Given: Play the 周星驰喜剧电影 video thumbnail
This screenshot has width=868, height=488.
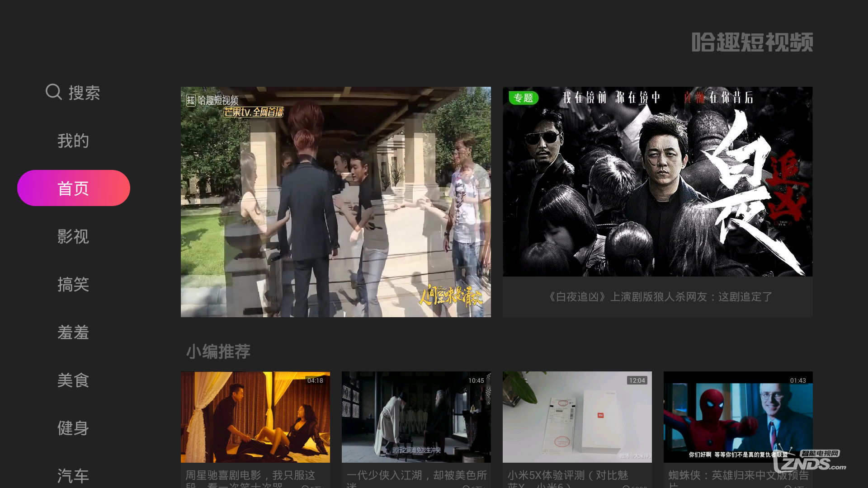Looking at the screenshot, I should (255, 417).
